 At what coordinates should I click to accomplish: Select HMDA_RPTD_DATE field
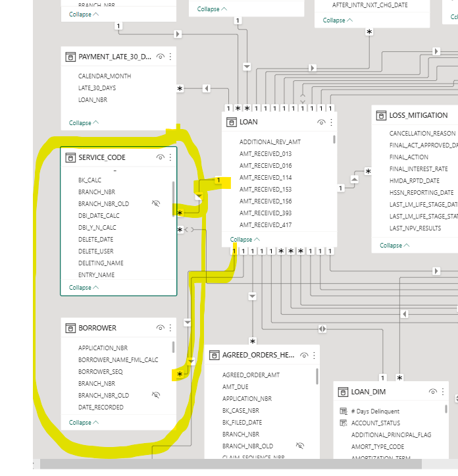(x=415, y=180)
